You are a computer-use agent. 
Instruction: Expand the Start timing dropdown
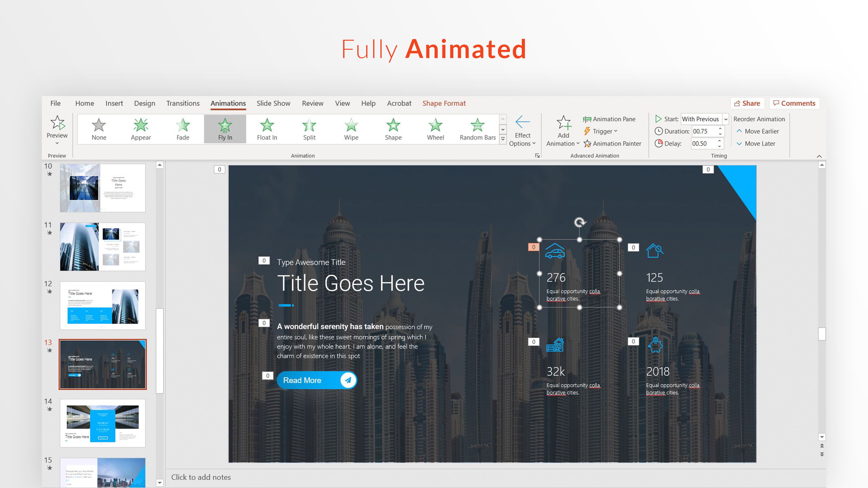(x=726, y=119)
